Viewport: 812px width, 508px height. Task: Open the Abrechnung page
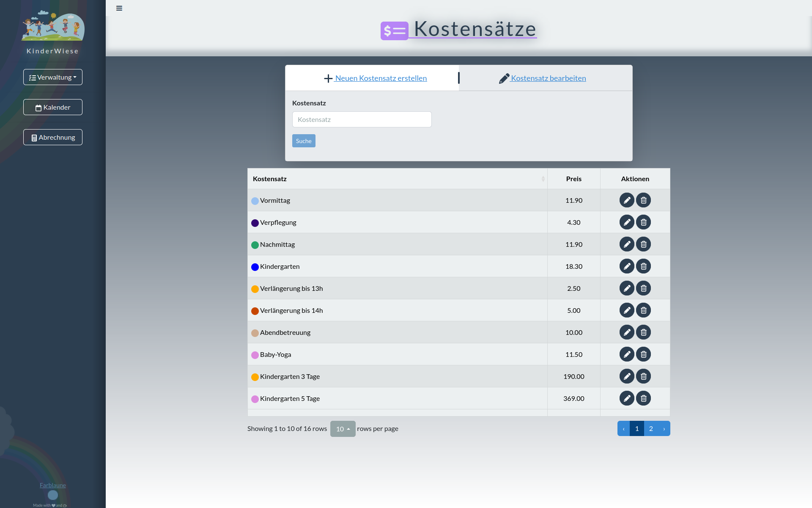tap(53, 137)
